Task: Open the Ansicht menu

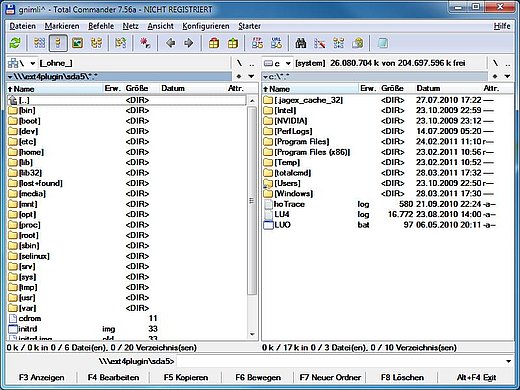Action: 160,26
